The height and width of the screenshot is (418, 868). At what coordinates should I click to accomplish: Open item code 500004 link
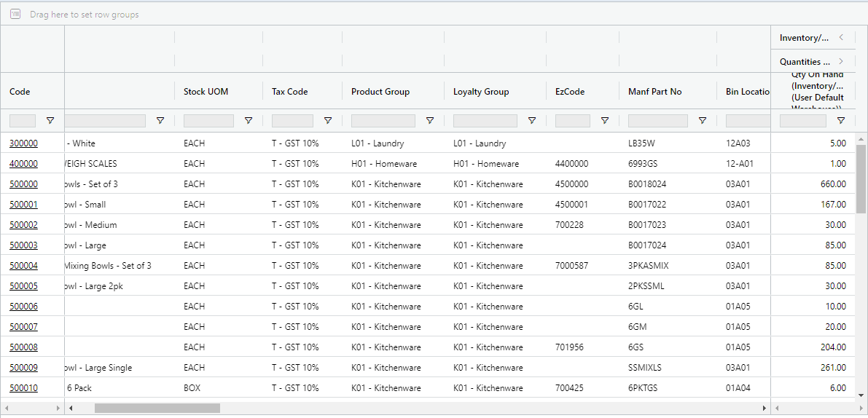(x=23, y=266)
